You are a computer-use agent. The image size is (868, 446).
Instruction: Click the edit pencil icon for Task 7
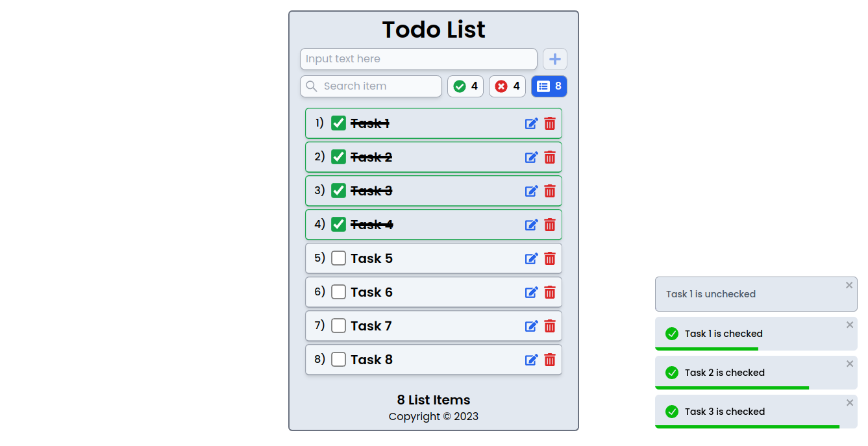(531, 326)
